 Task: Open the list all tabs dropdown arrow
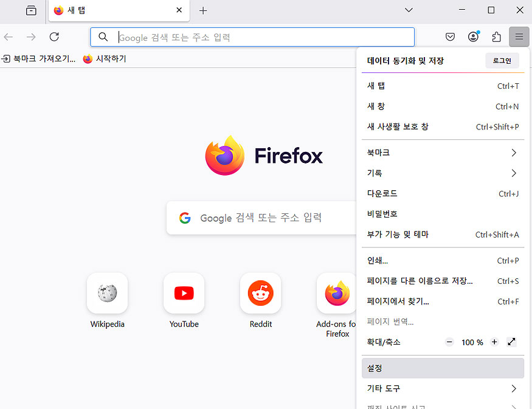point(409,10)
